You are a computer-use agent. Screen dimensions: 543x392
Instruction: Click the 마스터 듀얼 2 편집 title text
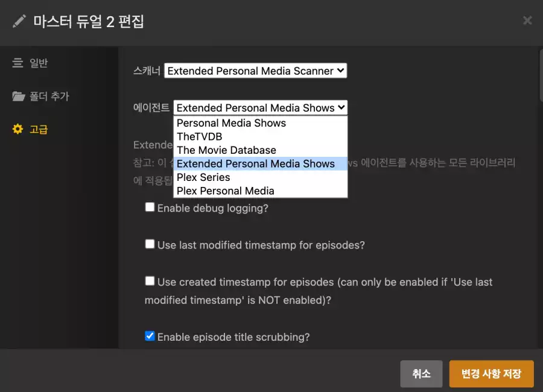pyautogui.click(x=89, y=22)
